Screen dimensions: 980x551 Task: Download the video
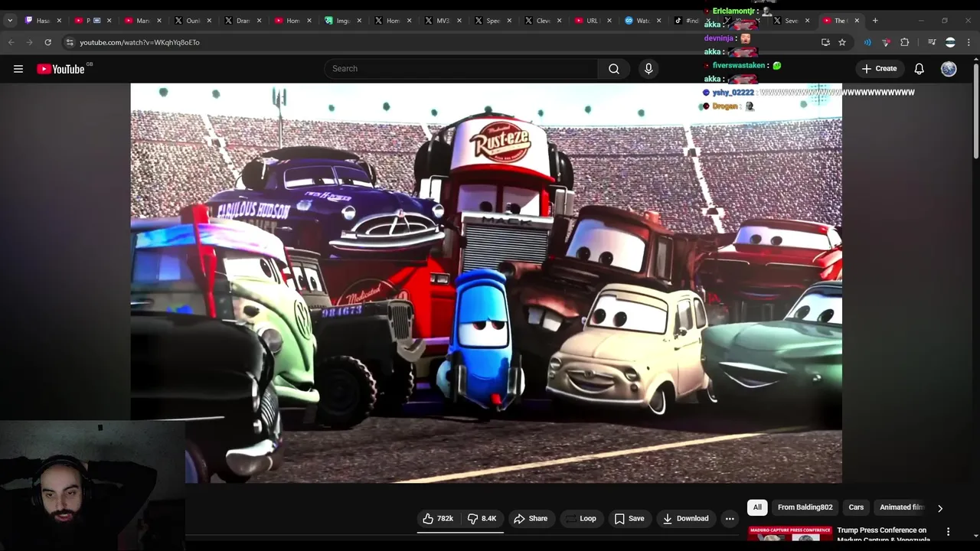686,519
